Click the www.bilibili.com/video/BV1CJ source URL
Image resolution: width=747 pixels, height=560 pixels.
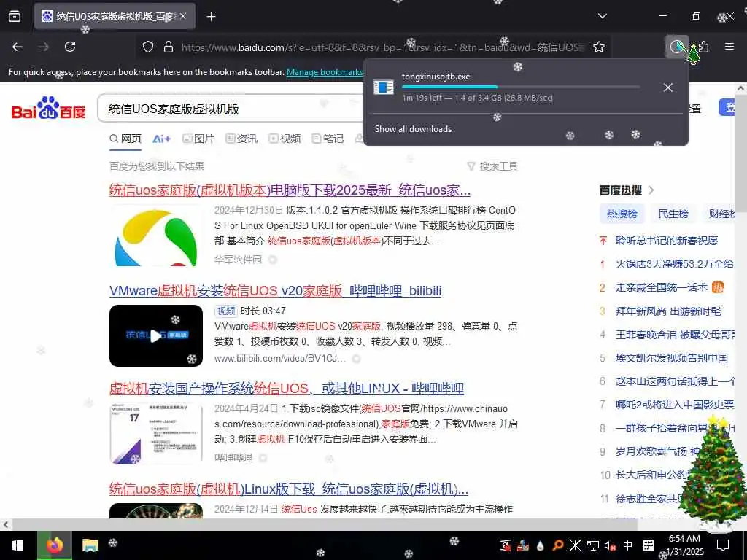click(280, 358)
